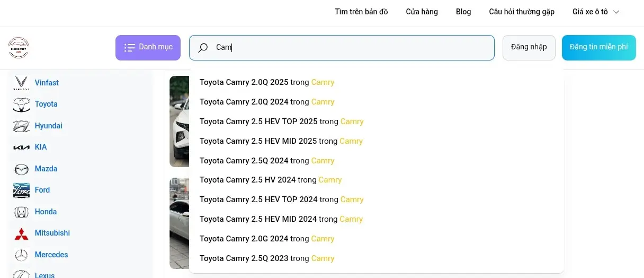The width and height of the screenshot is (644, 278).
Task: Open Tìm trên bản đồ menu item
Action: coord(361,12)
